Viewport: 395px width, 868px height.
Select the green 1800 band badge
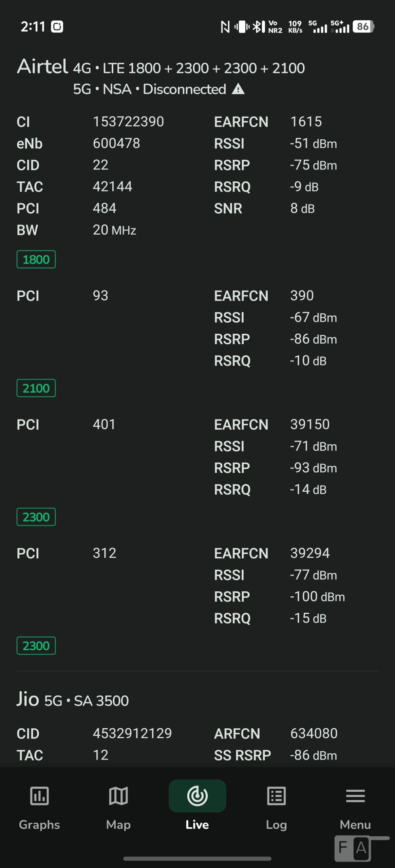point(36,259)
